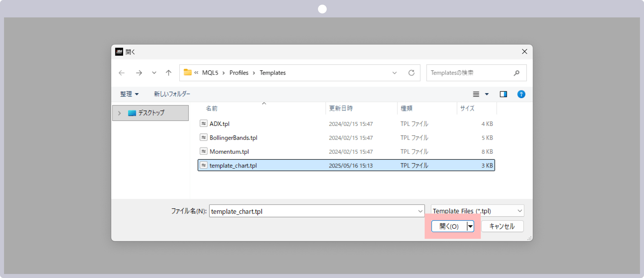Expand the デスクトップ tree node
The width and height of the screenshot is (644, 278).
coord(119,113)
